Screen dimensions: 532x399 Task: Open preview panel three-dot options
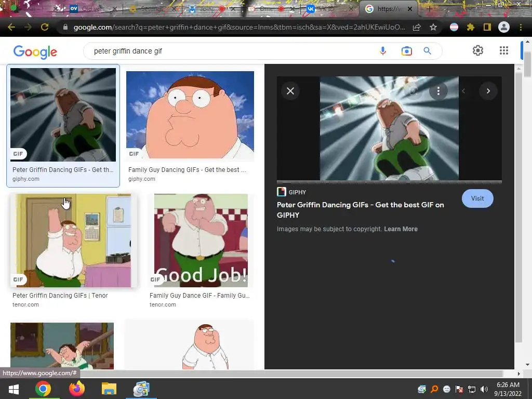coord(438,91)
